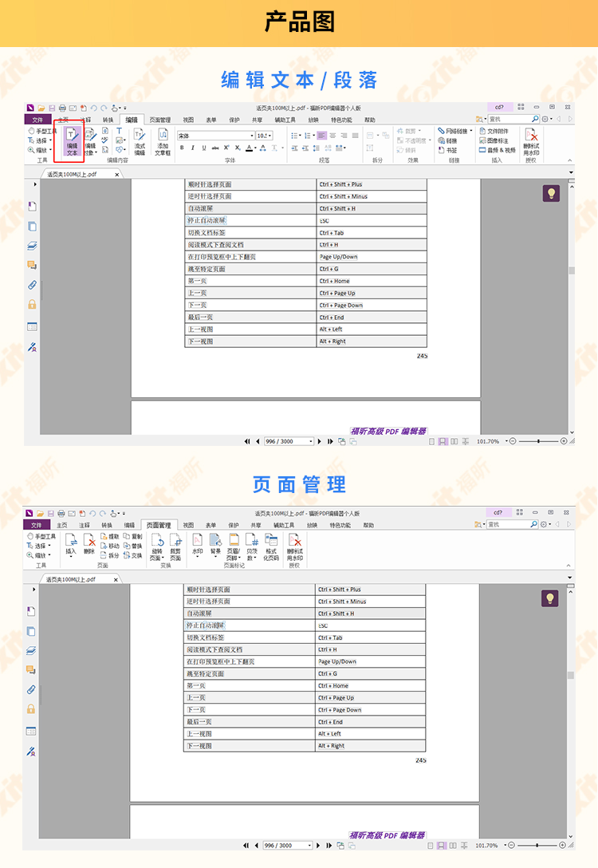Click Crop Pages (裁剪页面) in lower window

pyautogui.click(x=175, y=547)
